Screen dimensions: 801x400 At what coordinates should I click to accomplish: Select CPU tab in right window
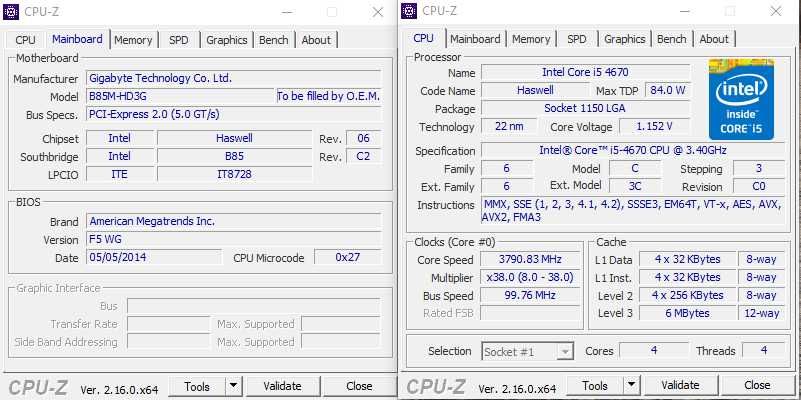(423, 38)
